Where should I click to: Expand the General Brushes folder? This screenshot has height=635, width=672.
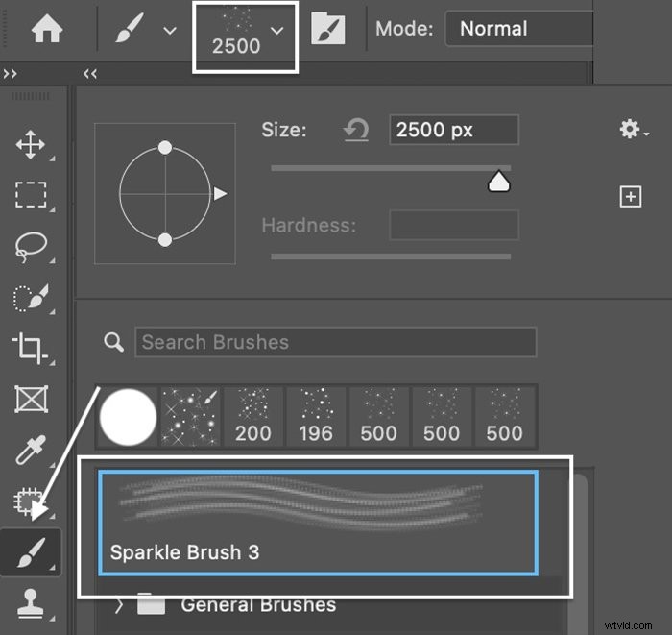tap(119, 605)
